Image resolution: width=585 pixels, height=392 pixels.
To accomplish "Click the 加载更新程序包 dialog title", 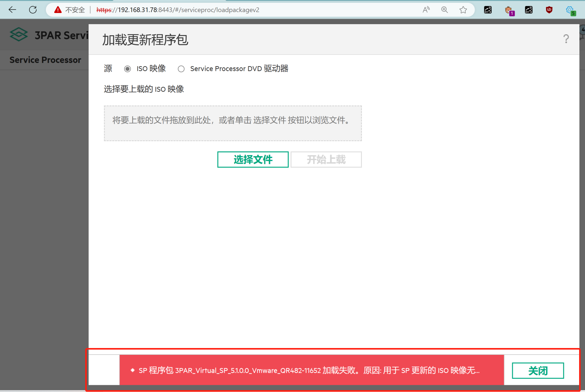I will tap(145, 40).
